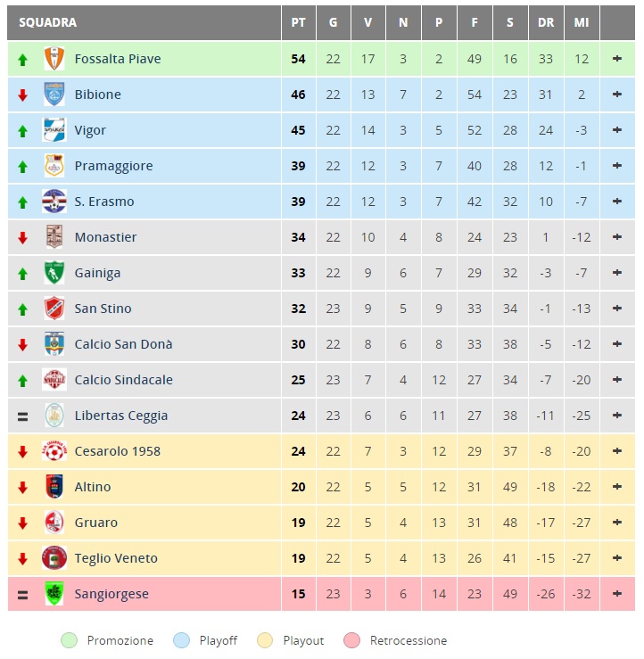Click the green Promozione legend swatch

[x=70, y=640]
